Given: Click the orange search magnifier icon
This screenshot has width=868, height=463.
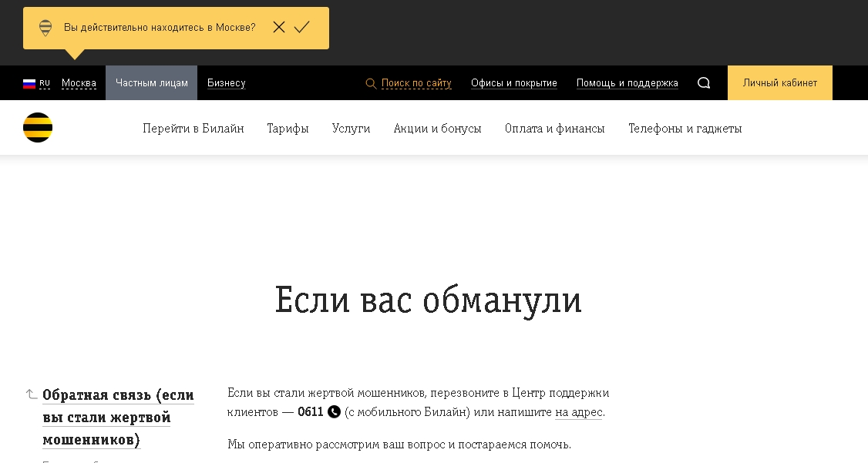Looking at the screenshot, I should point(371,83).
